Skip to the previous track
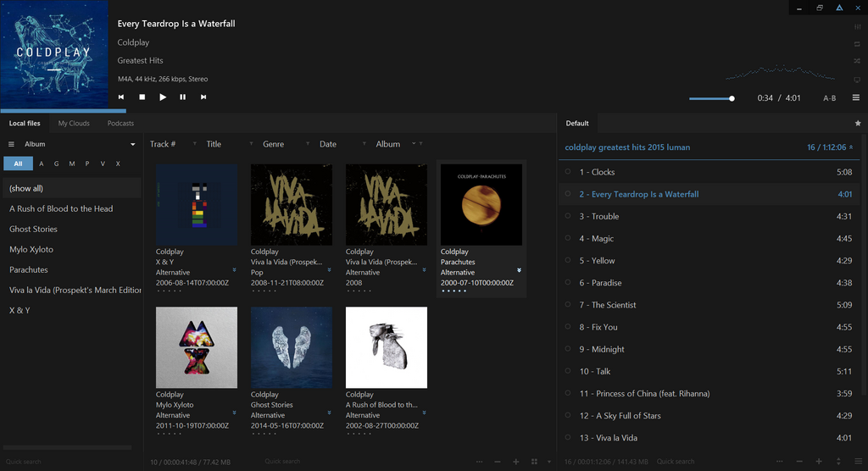Viewport: 868px width, 471px height. coord(120,97)
